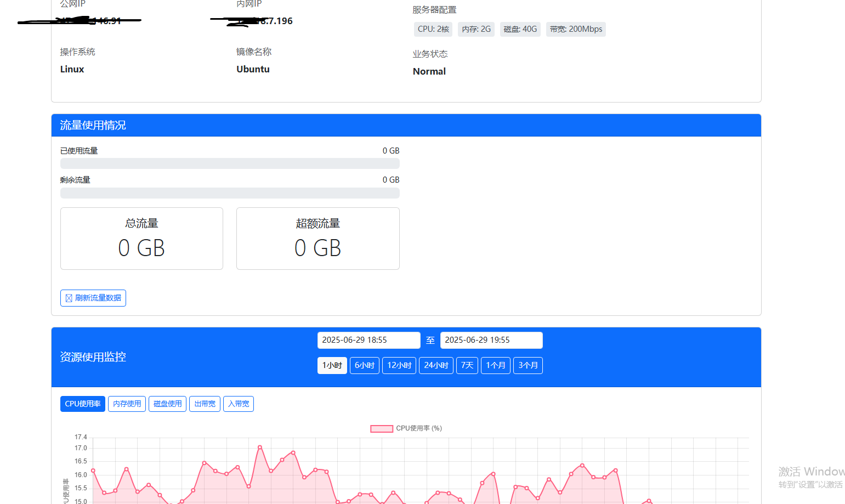Click the 总流量 0 GB card
This screenshot has height=504, width=845.
click(141, 239)
